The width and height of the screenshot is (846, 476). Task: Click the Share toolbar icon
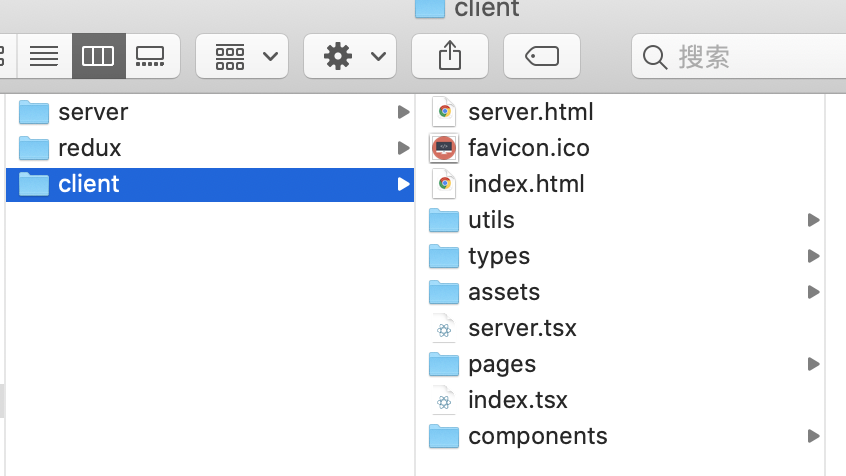[x=450, y=56]
